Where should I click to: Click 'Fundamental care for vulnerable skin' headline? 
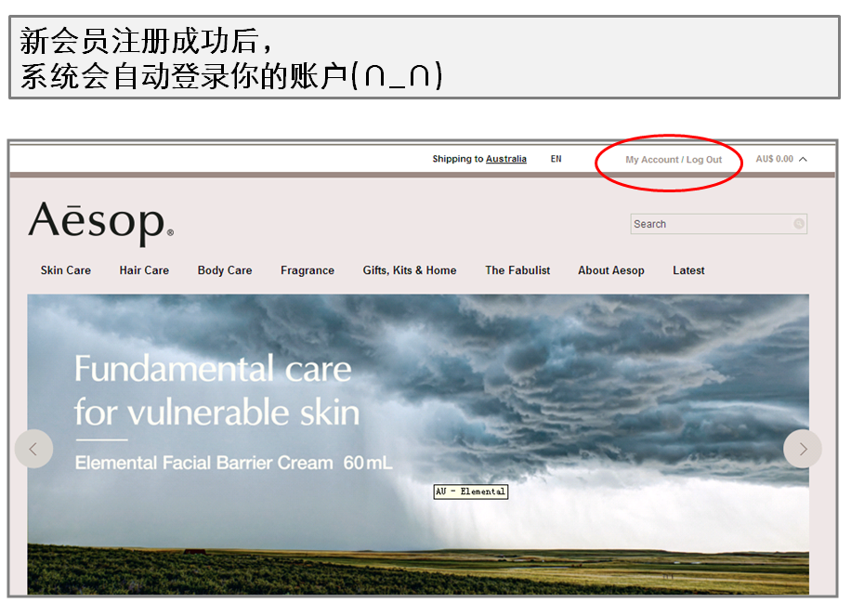pos(217,390)
